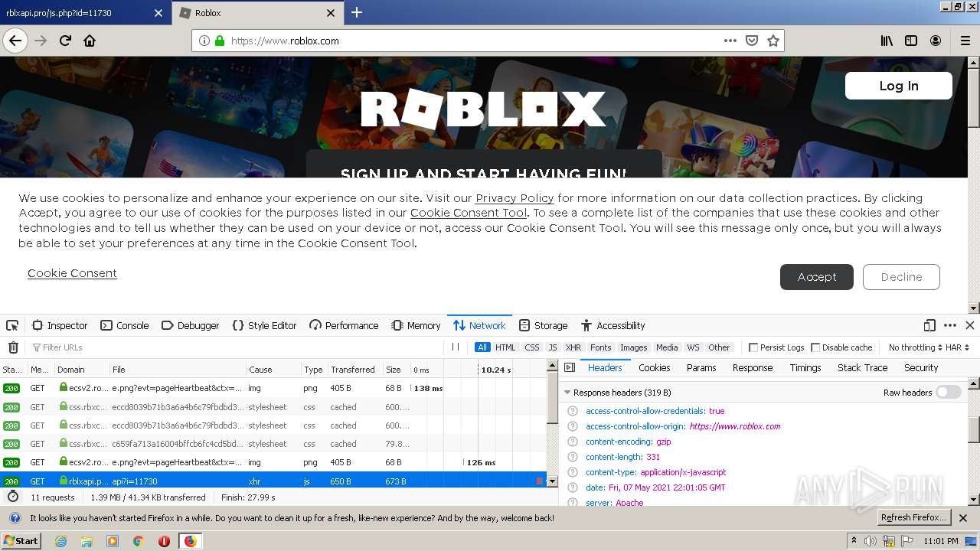
Task: Open devtools customize options menu
Action: pyautogui.click(x=950, y=325)
